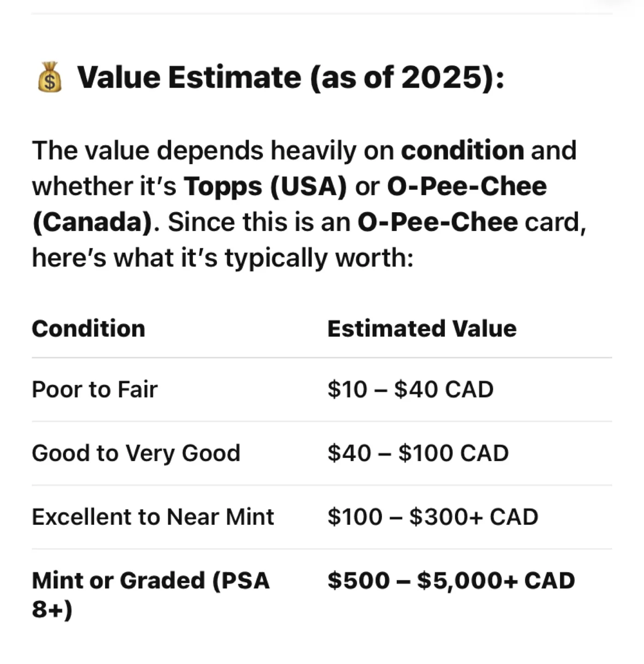644x664 pixels.
Task: Click the phrase "Since this is an"
Action: click(x=259, y=222)
